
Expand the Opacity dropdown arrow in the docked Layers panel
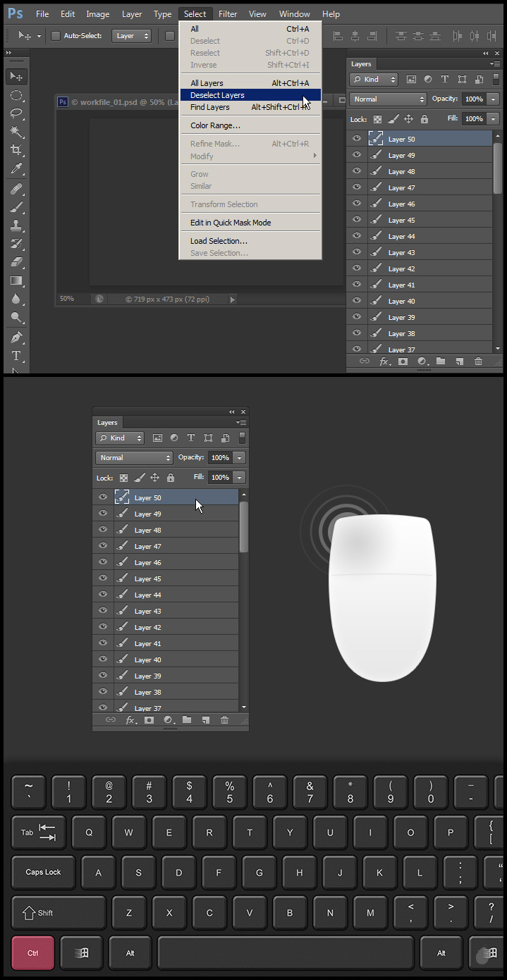[x=494, y=99]
